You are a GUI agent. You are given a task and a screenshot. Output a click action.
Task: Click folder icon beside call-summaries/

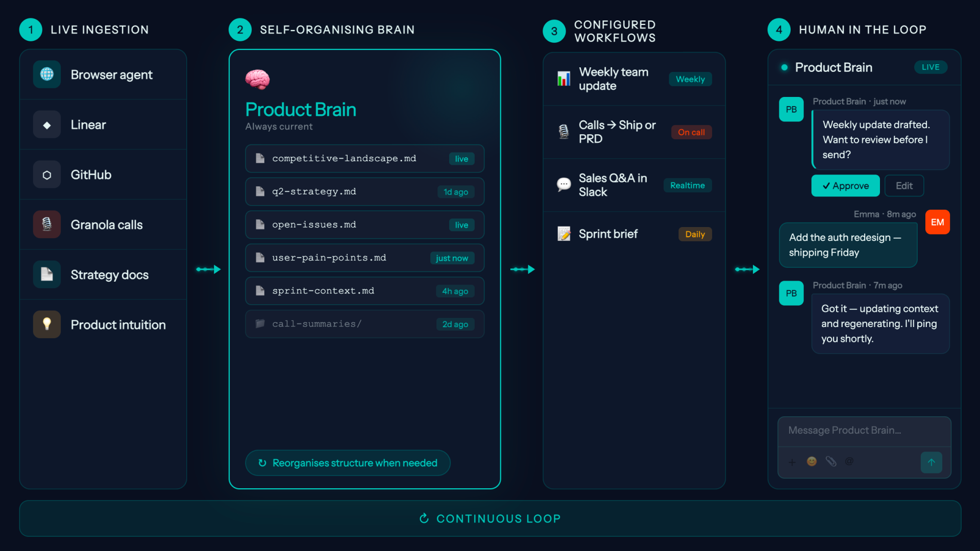tap(260, 323)
